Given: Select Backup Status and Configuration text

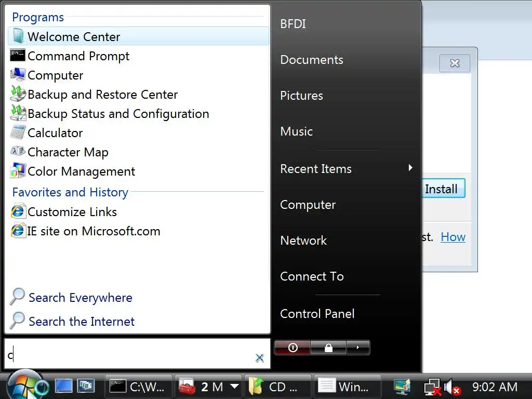Looking at the screenshot, I should (118, 114).
